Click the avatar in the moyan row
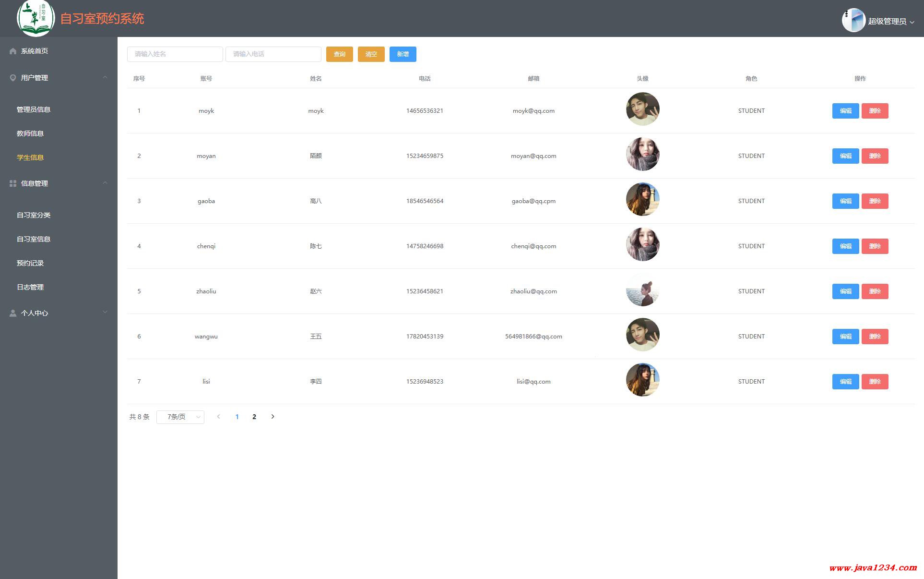The height and width of the screenshot is (579, 924). coord(643,154)
